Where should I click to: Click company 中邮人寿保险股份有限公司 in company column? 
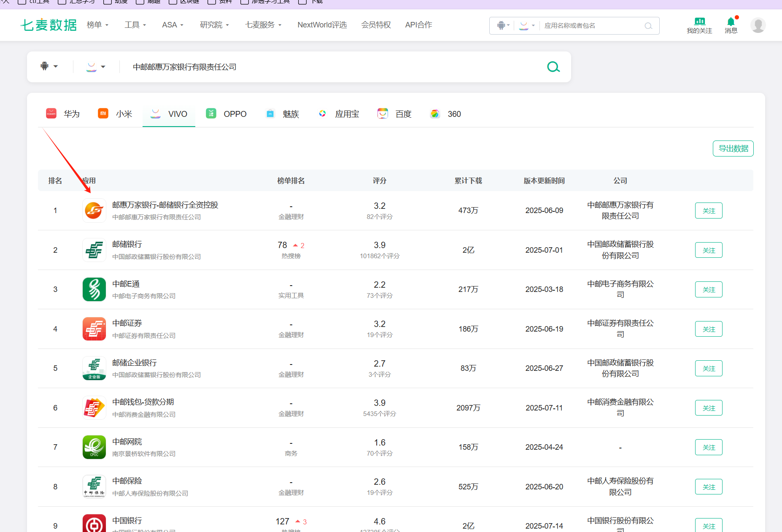tap(620, 486)
